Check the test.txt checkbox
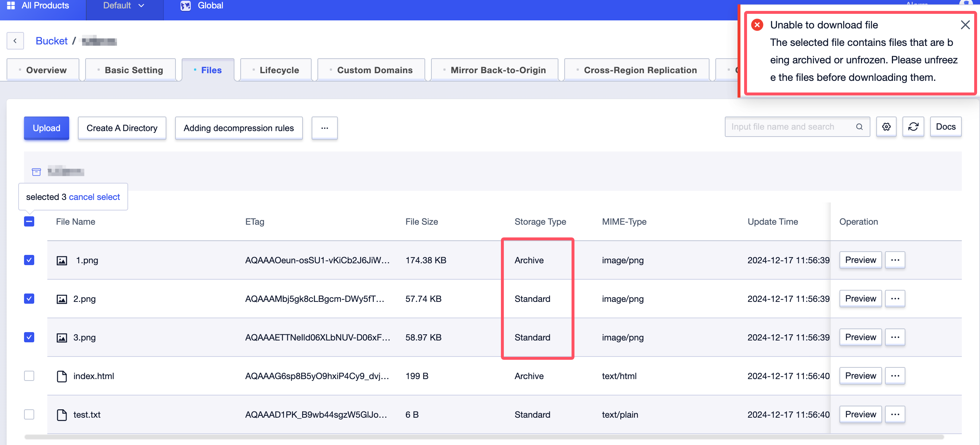 pyautogui.click(x=29, y=414)
